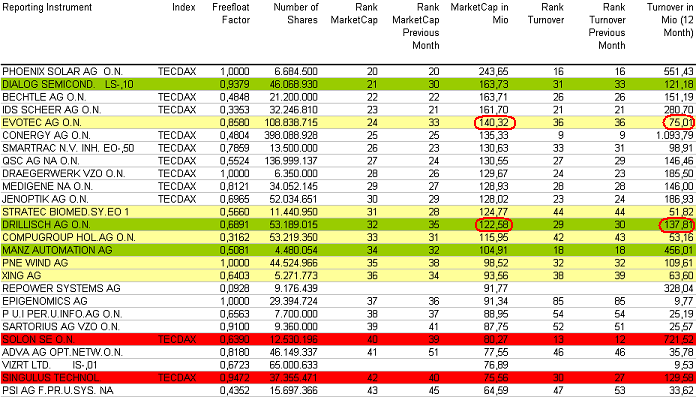696x397 pixels.
Task: Click the 'Number of Shares' column header
Action: [x=296, y=14]
